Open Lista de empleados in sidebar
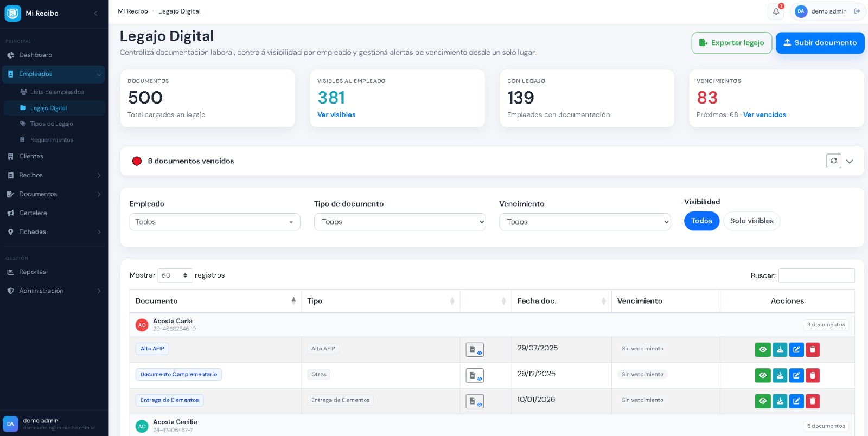This screenshot has width=868, height=436. coord(57,92)
